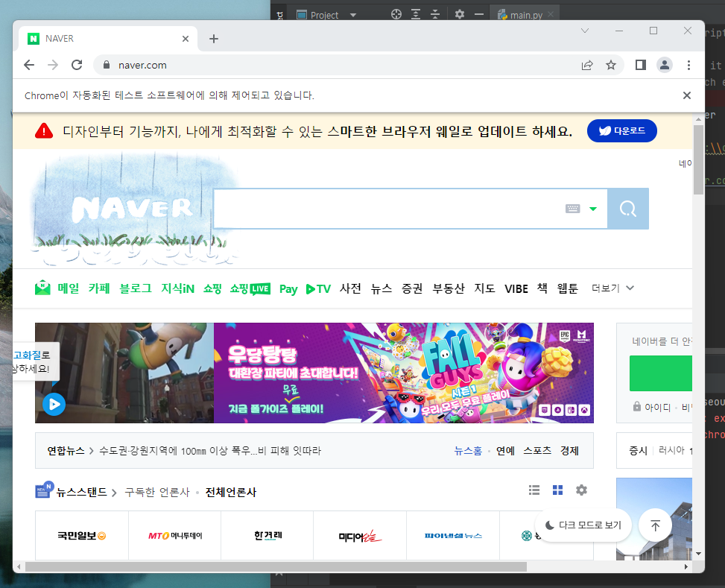725x588 pixels.
Task: Open 블로그 in the navigation menu
Action: coord(136,288)
